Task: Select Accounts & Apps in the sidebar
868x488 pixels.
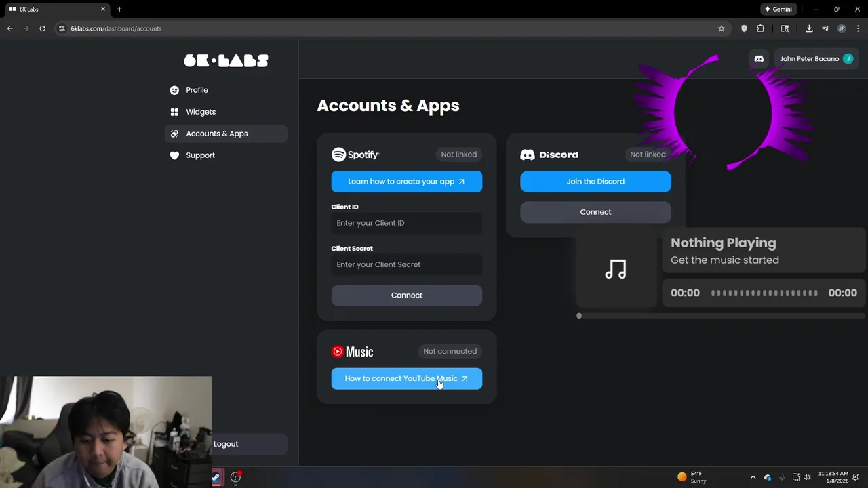Action: (226, 134)
